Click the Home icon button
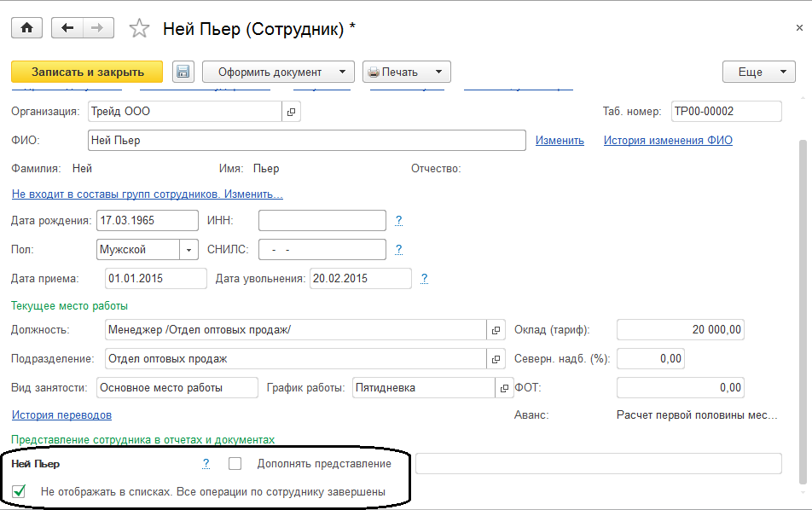This screenshot has width=812, height=510. coord(27,28)
